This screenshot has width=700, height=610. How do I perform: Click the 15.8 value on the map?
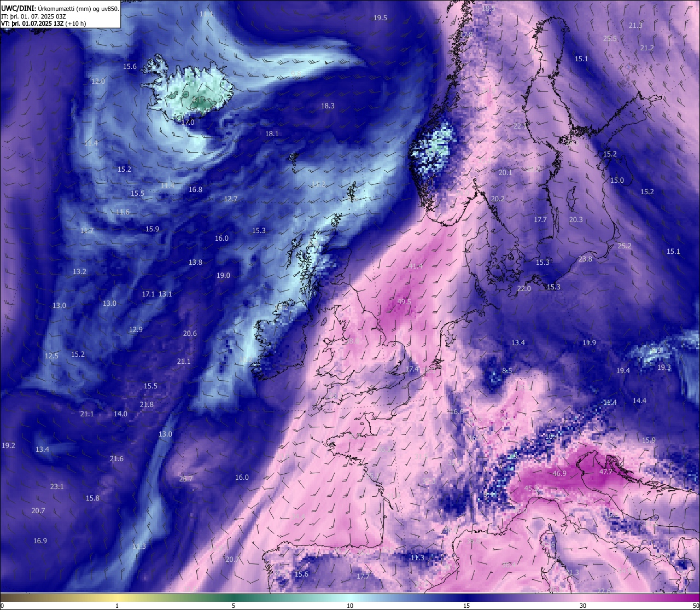tap(92, 498)
